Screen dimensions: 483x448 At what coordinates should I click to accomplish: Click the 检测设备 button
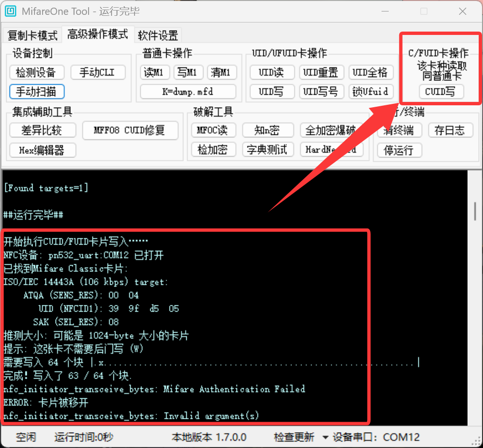[36, 73]
